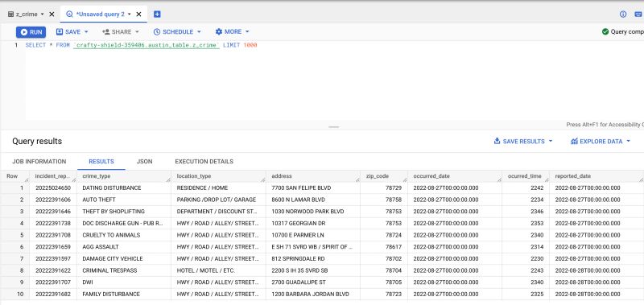
Task: Click the keyboard shortcuts icon at top right
Action: coord(638,14)
